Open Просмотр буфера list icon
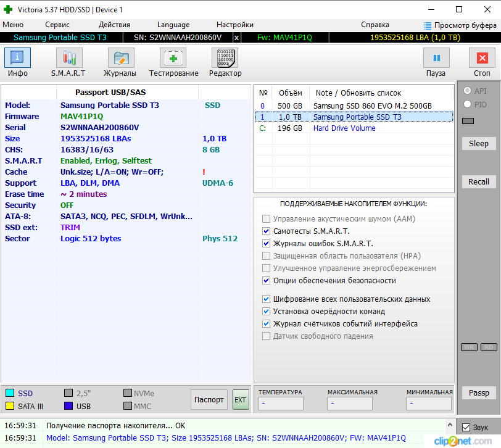The height and width of the screenshot is (448, 501). [x=427, y=25]
